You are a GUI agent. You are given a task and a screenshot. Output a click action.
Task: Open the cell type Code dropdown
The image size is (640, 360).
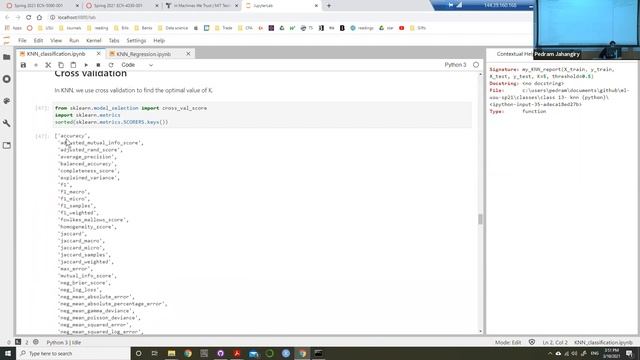(x=137, y=65)
